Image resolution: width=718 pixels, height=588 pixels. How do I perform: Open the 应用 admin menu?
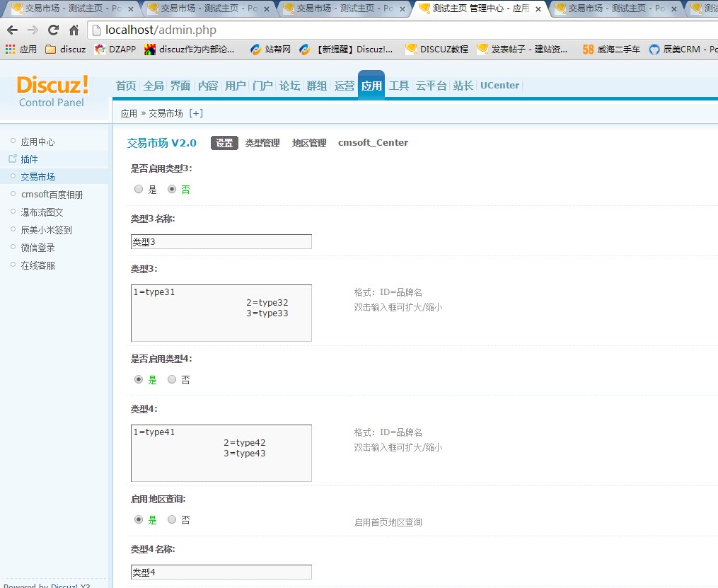pyautogui.click(x=371, y=86)
